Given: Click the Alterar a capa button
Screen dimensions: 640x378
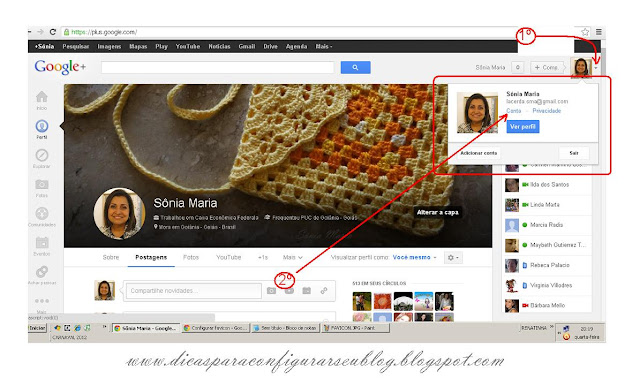Looking at the screenshot, I should click(438, 212).
